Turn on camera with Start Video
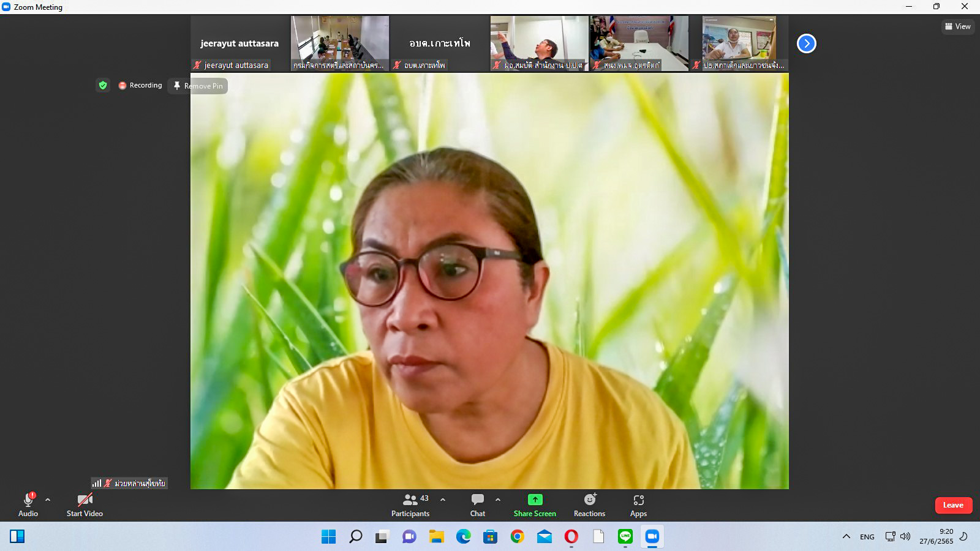The width and height of the screenshot is (980, 551). pos(85,505)
